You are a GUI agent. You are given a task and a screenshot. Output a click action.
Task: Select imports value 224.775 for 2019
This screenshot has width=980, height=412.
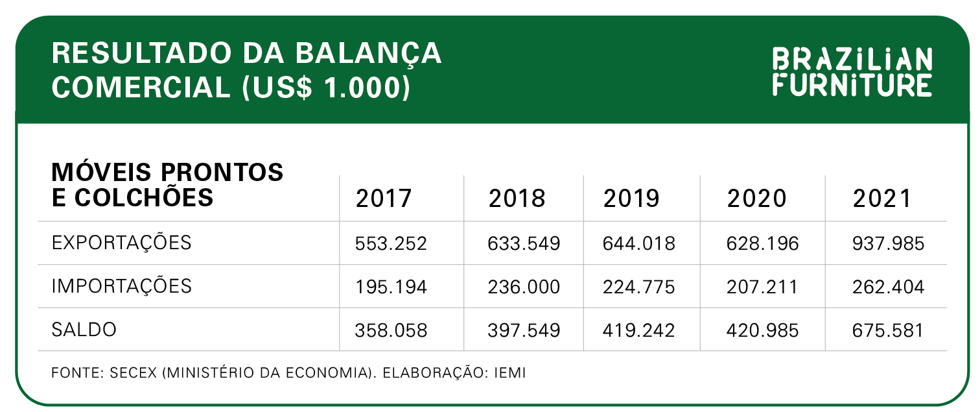[639, 287]
